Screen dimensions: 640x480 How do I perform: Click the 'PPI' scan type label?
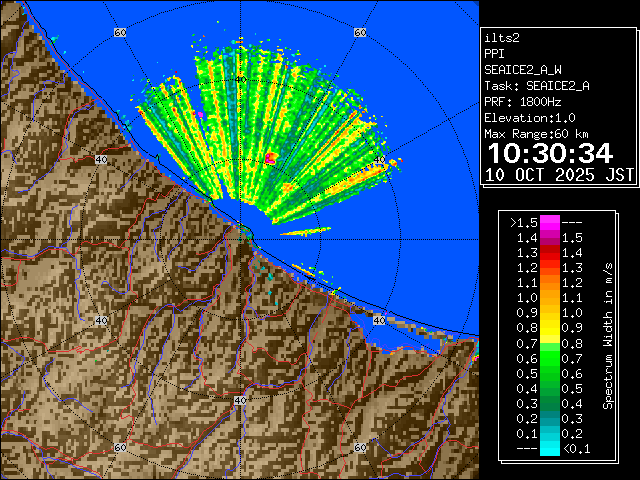point(495,54)
